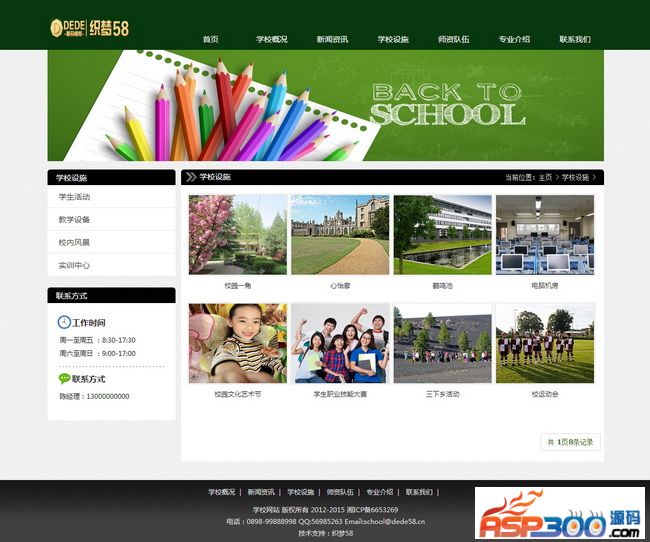This screenshot has height=542, width=650.
Task: Click the clock icon beside 工作时间
Action: click(64, 323)
